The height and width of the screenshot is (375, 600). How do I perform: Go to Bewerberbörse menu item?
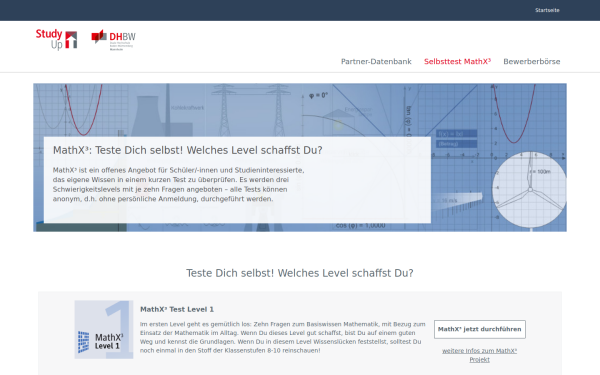[532, 62]
